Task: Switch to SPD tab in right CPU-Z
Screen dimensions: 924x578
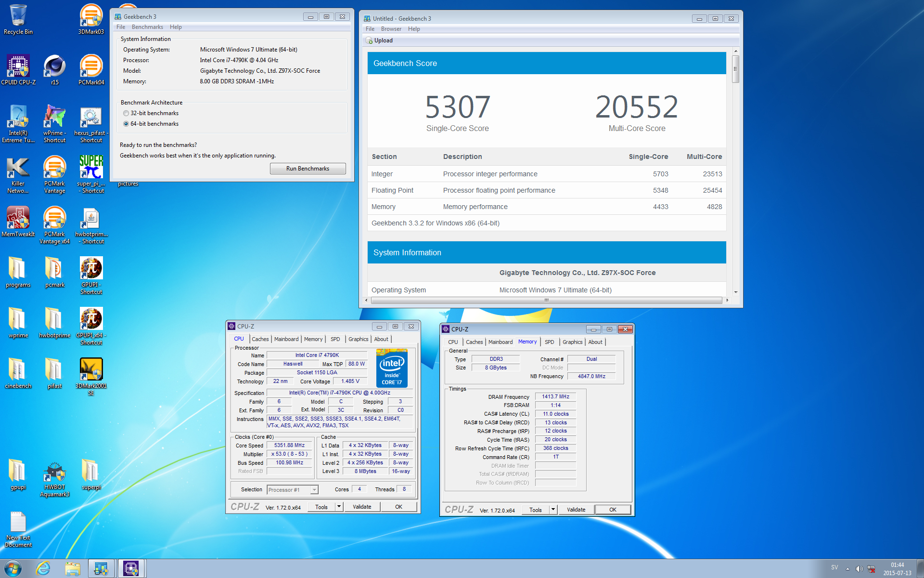Action: click(x=550, y=342)
